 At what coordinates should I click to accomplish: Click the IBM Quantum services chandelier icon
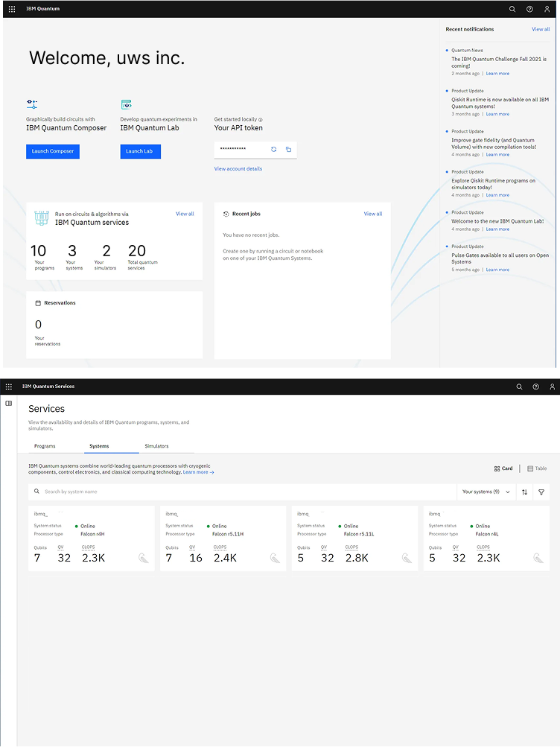(x=42, y=217)
